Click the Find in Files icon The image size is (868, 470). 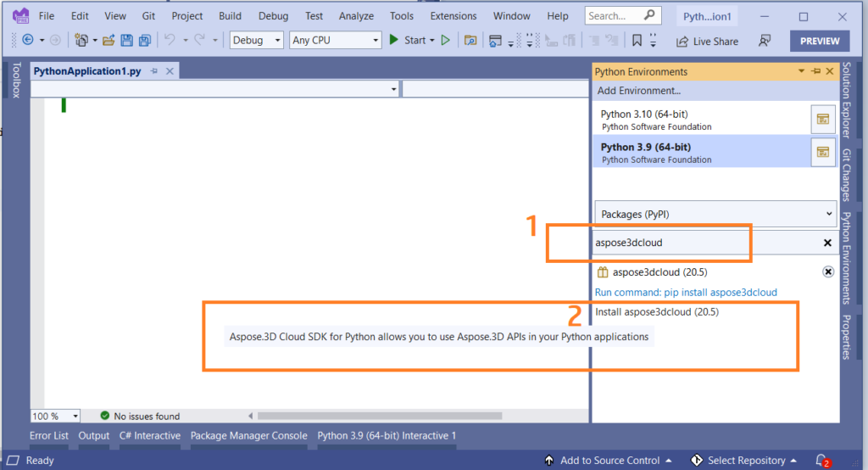point(470,40)
